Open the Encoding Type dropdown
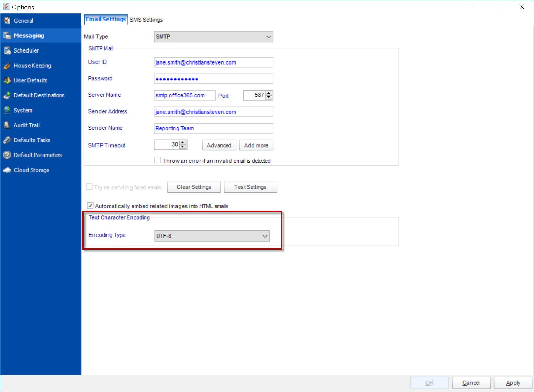The image size is (534, 392). [212, 236]
